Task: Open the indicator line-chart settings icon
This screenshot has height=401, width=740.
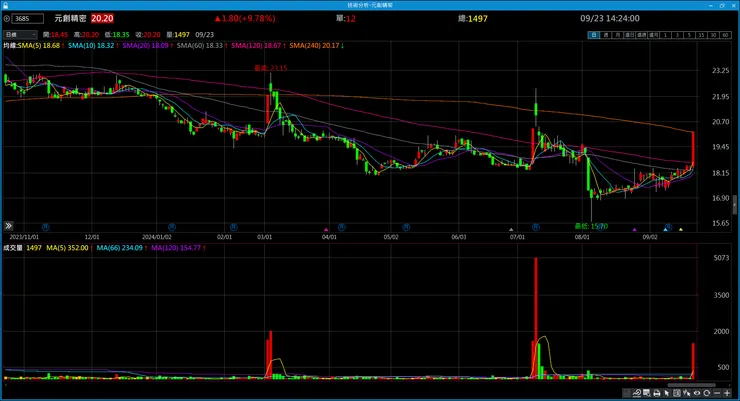Action: (637, 393)
